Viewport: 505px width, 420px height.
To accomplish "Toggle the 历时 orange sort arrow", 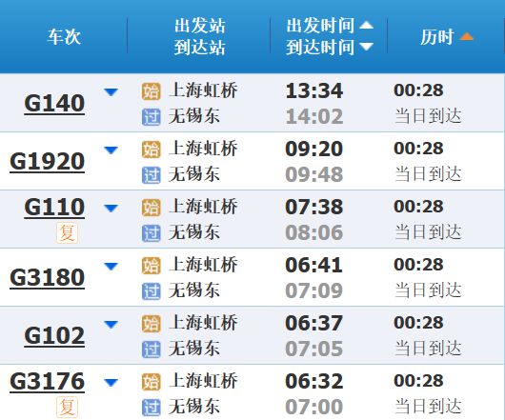I will tap(466, 36).
